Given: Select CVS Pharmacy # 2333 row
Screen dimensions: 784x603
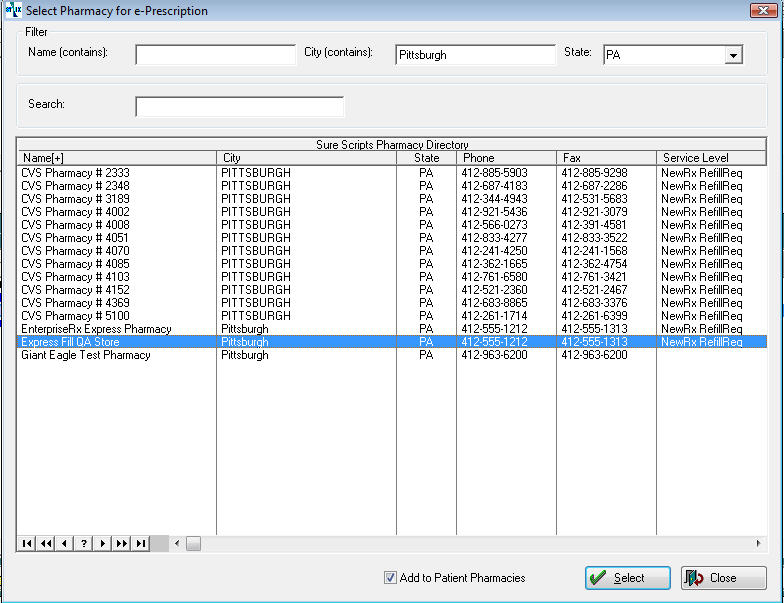Looking at the screenshot, I should [x=392, y=173].
